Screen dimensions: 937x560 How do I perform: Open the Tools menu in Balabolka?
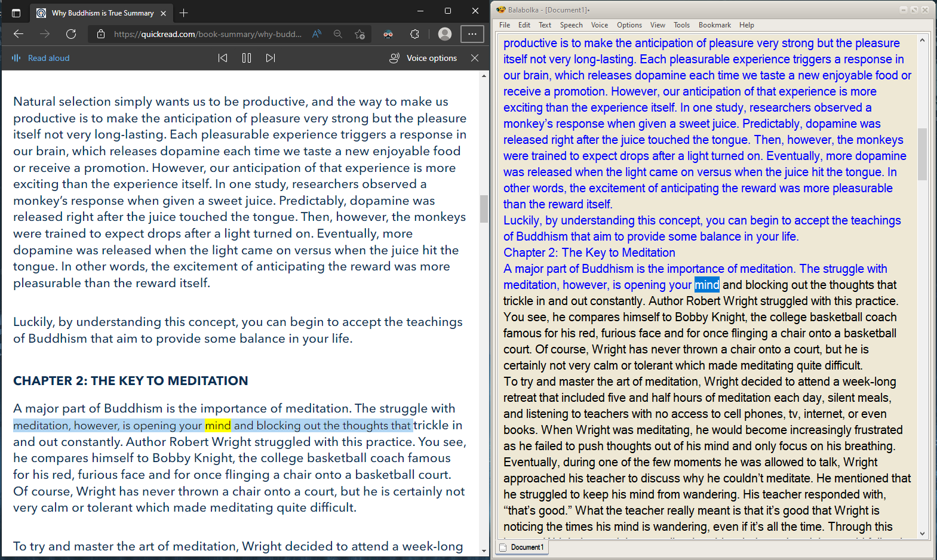point(681,25)
